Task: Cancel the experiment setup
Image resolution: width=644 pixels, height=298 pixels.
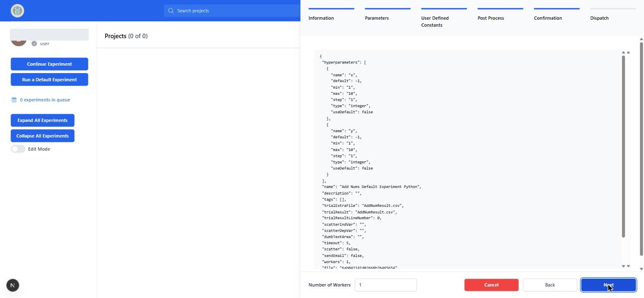Action: (491, 285)
